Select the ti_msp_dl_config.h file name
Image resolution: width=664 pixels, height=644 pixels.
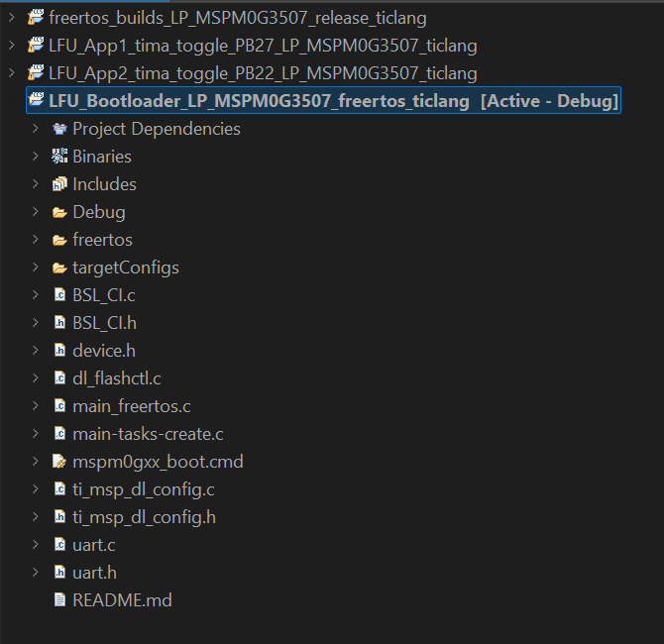(145, 517)
